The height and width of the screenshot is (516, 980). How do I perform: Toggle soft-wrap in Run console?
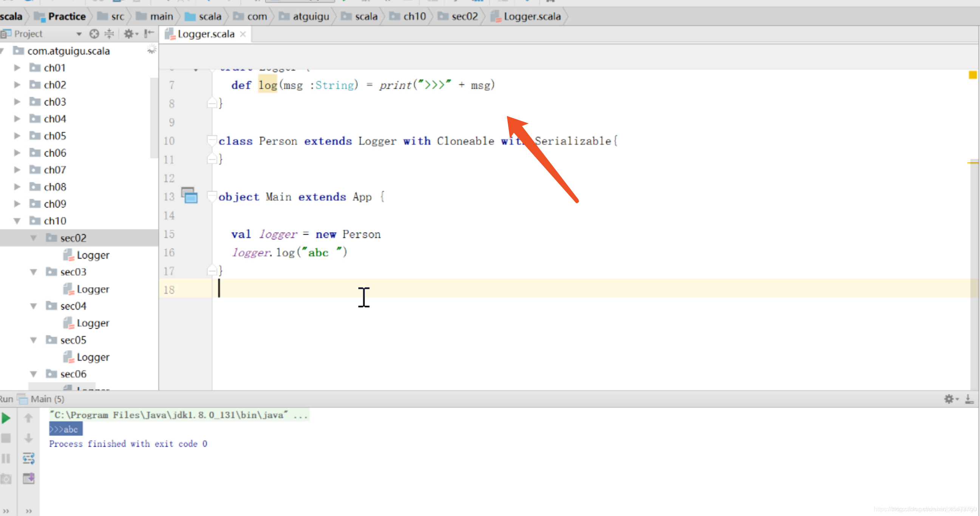click(x=29, y=459)
